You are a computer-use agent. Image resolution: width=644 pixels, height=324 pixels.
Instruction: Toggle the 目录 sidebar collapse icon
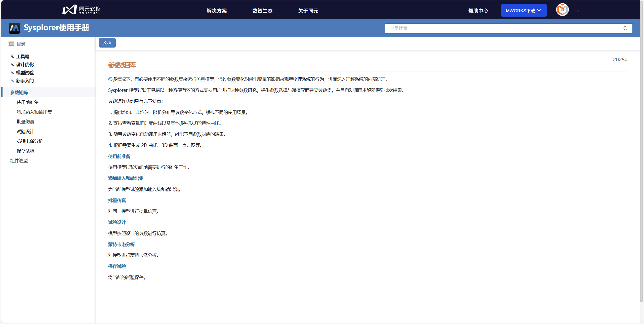(11, 44)
